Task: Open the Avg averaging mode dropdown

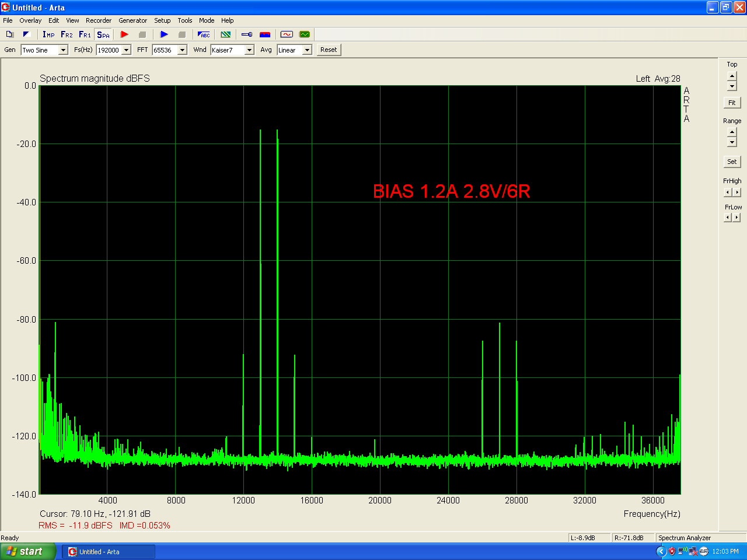Action: point(307,50)
